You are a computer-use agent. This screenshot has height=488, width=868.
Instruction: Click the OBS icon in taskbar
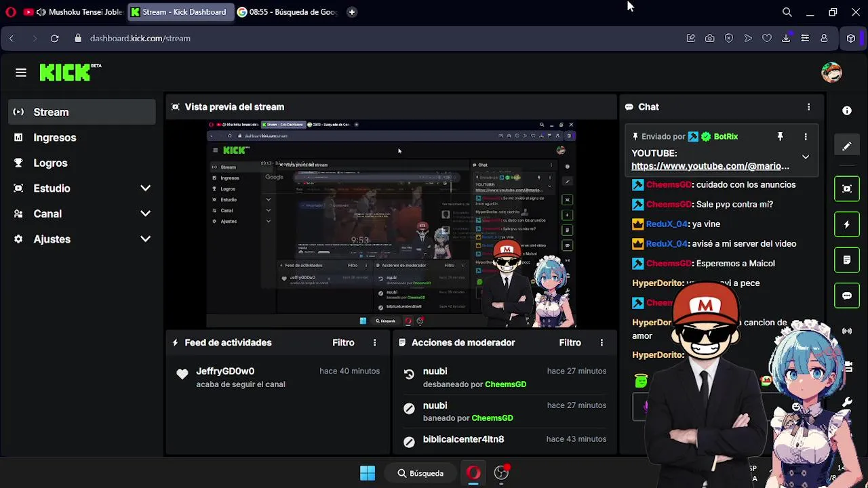pyautogui.click(x=502, y=473)
